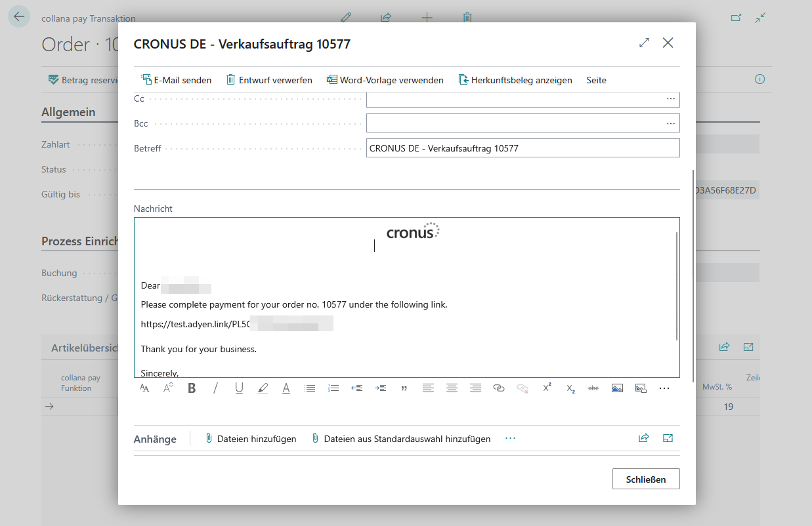
Task: Share the Artikelübersicht list in background
Action: click(x=724, y=347)
